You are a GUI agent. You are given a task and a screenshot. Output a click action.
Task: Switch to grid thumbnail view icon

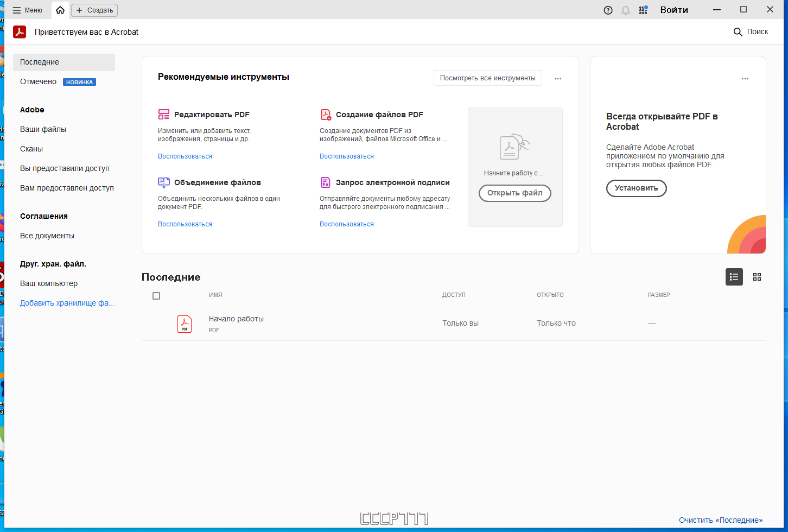tap(757, 277)
